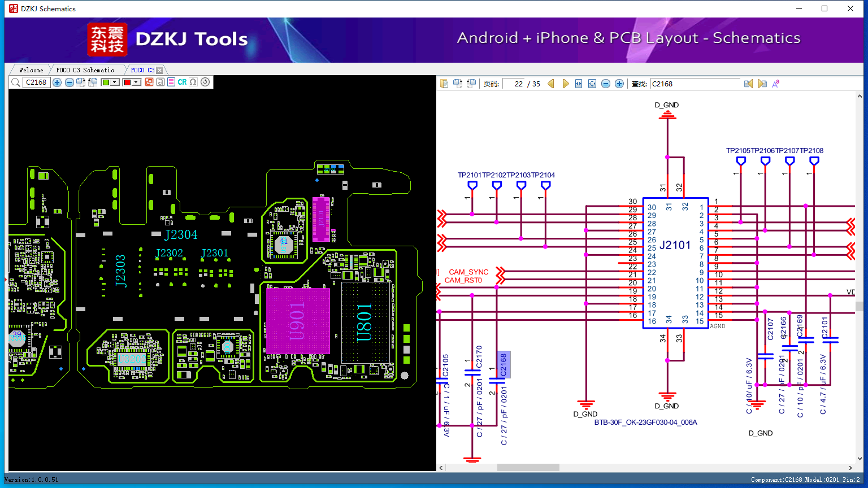
Task: Switch to the POCO C3 Schematic tab
Action: coord(85,70)
